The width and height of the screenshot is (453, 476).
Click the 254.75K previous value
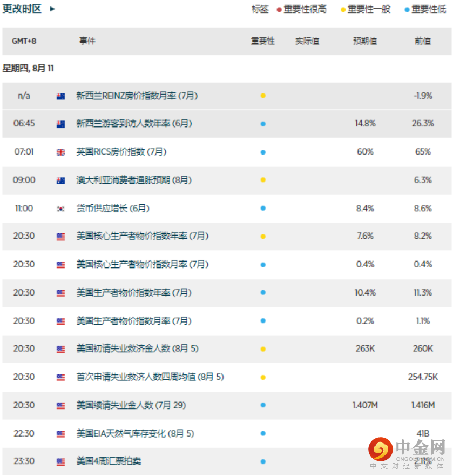tap(423, 377)
